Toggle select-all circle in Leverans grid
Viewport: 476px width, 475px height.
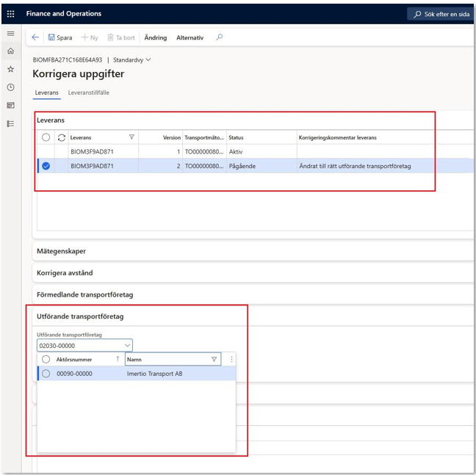click(46, 137)
